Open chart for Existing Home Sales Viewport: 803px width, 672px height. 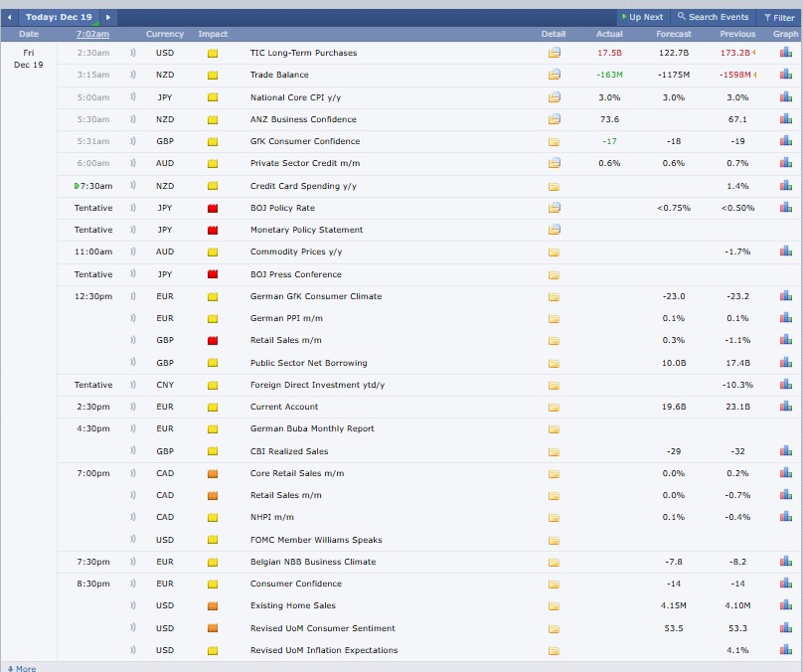pos(786,605)
